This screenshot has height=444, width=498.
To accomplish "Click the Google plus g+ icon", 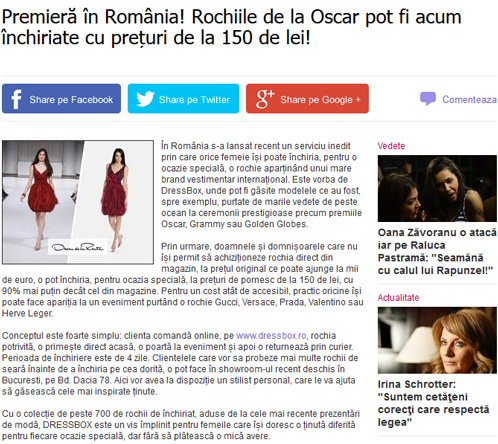I will (x=265, y=99).
